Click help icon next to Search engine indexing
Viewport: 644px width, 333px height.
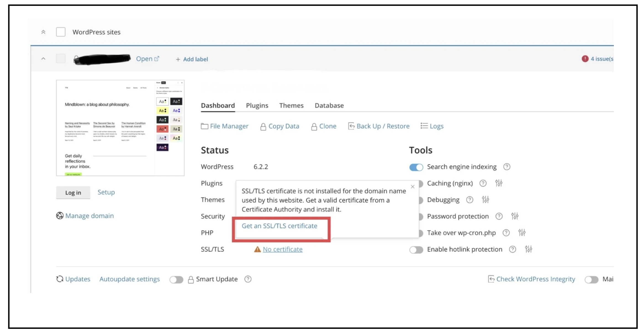(506, 167)
